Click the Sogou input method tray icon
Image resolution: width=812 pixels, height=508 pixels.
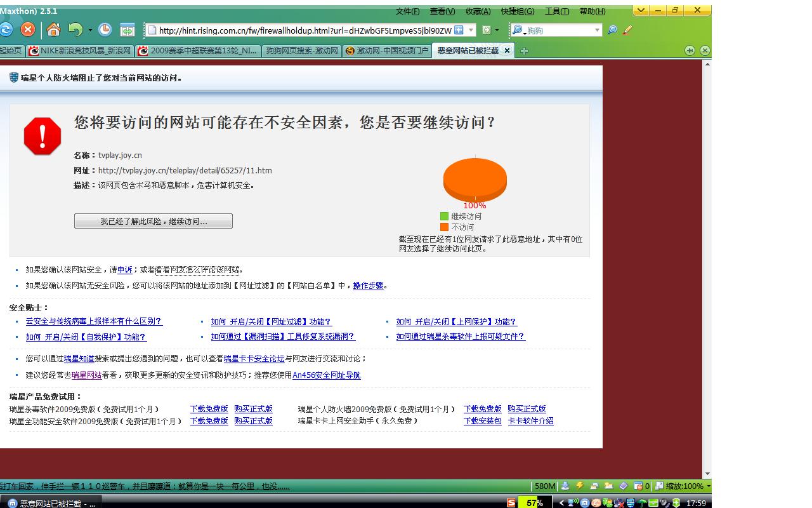[511, 503]
